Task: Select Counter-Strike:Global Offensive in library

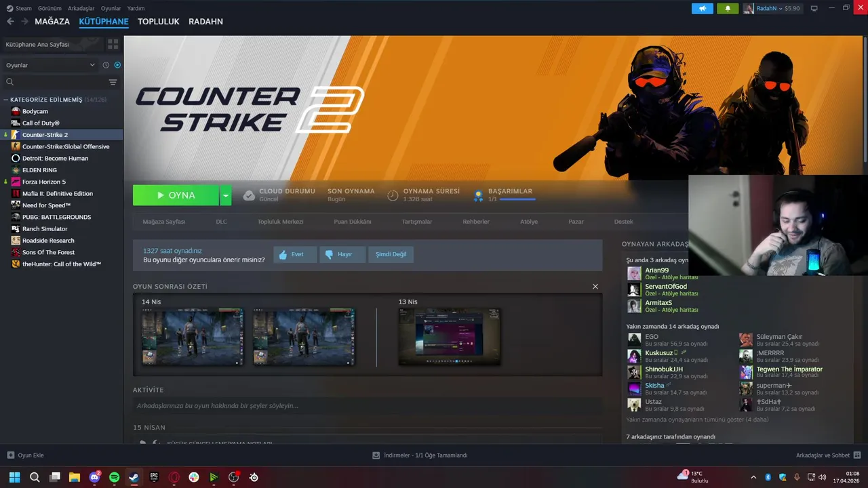Action: coord(66,146)
